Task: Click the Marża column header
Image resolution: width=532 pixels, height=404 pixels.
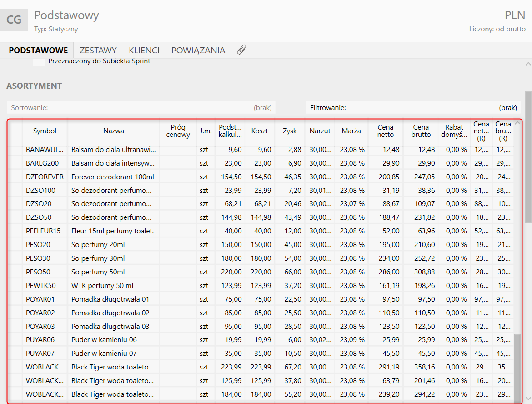Action: pos(351,131)
